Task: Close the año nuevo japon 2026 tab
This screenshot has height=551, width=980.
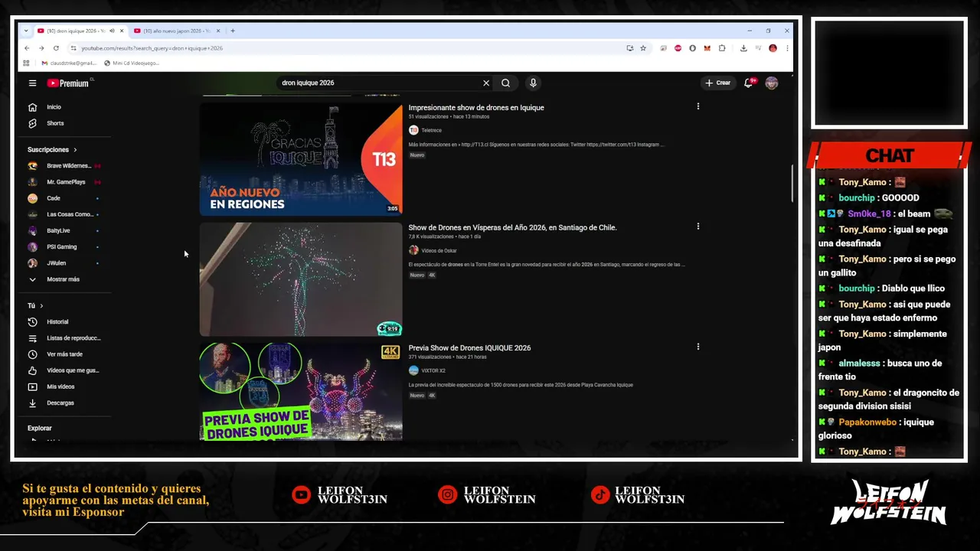Action: pos(218,31)
